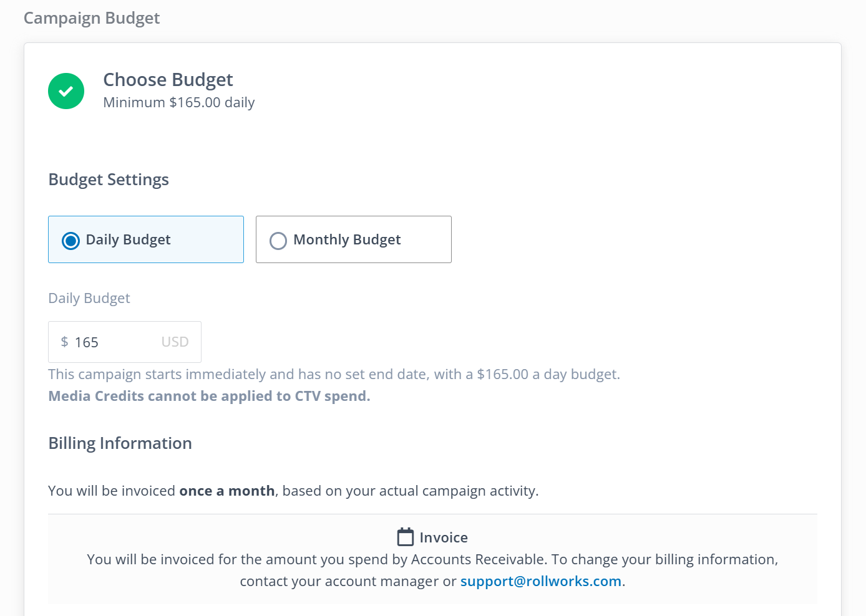Viewport: 866px width, 616px height.
Task: Click the Campaign Budget page title
Action: point(92,18)
